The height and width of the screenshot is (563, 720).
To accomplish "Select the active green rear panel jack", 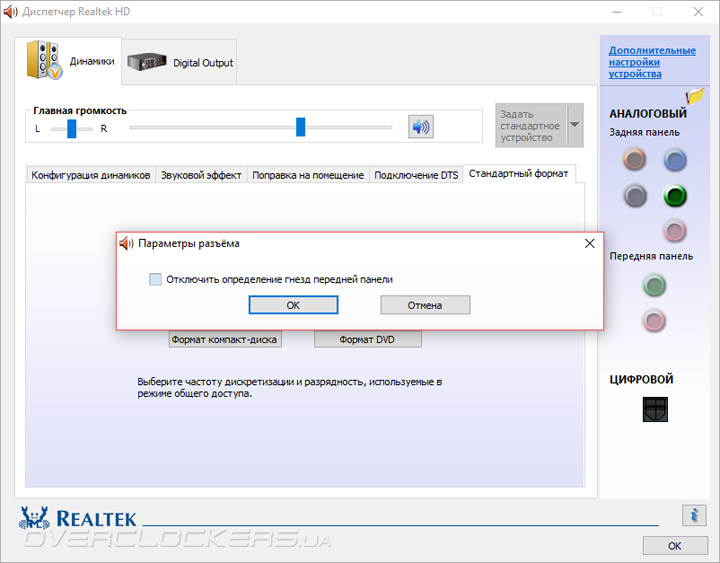I will click(x=675, y=196).
